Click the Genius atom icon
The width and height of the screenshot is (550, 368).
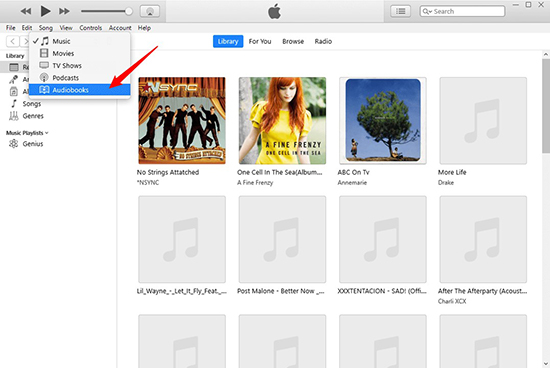[14, 143]
